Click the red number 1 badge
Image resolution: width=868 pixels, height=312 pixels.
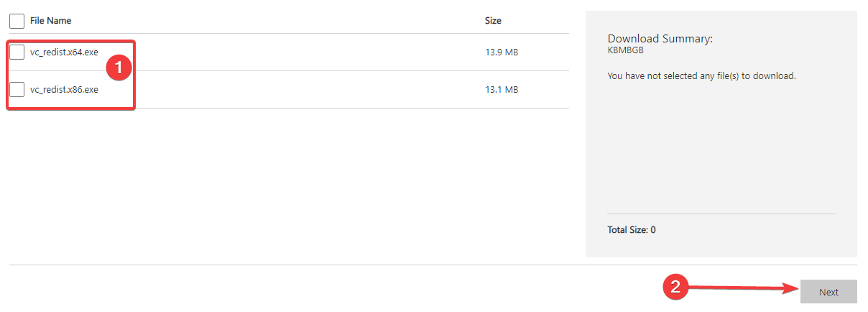click(119, 67)
